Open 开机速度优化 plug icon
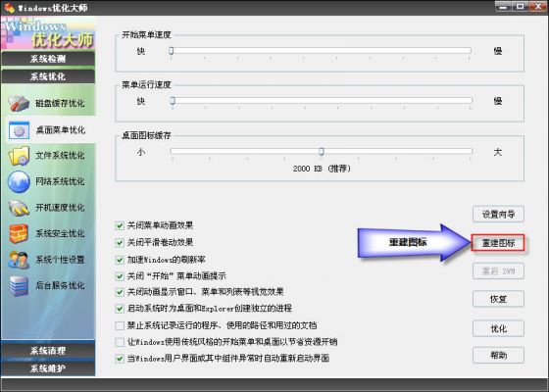The image size is (549, 392). click(x=19, y=208)
